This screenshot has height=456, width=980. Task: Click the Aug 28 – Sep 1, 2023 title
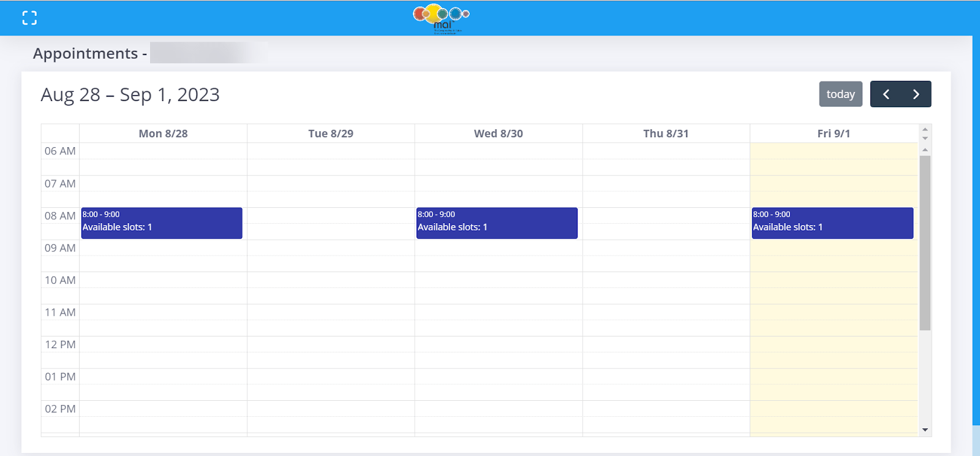click(130, 95)
